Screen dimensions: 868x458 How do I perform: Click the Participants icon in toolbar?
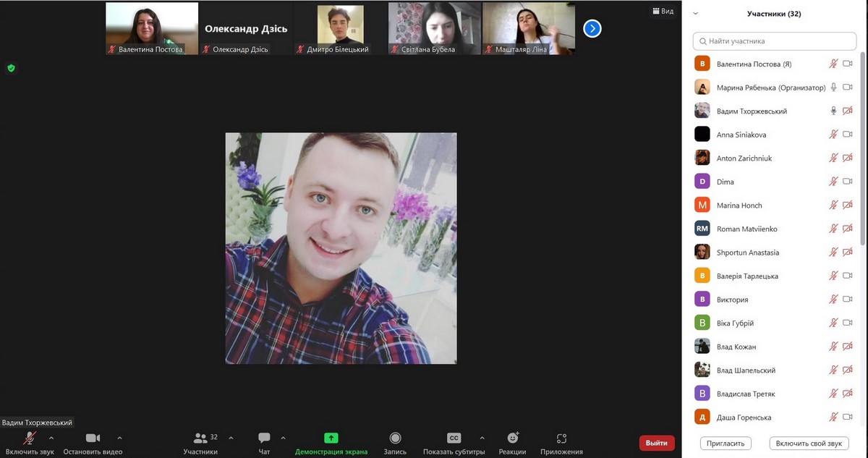[x=200, y=438]
